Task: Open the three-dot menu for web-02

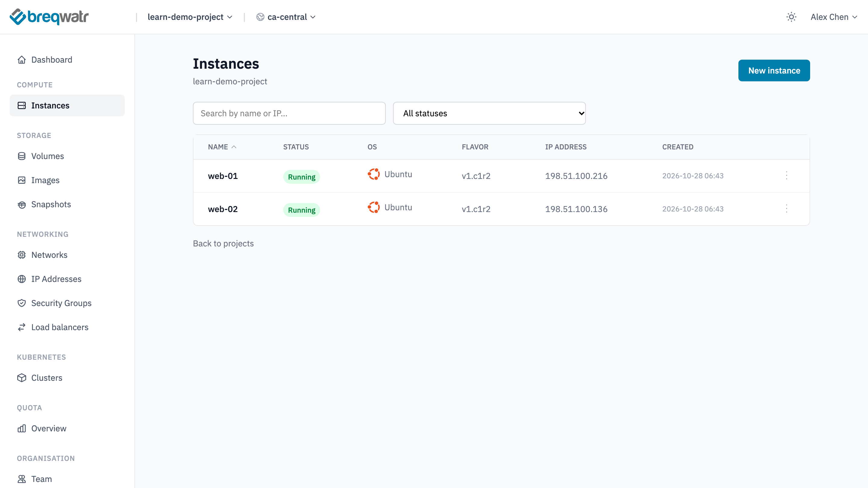Action: (786, 208)
